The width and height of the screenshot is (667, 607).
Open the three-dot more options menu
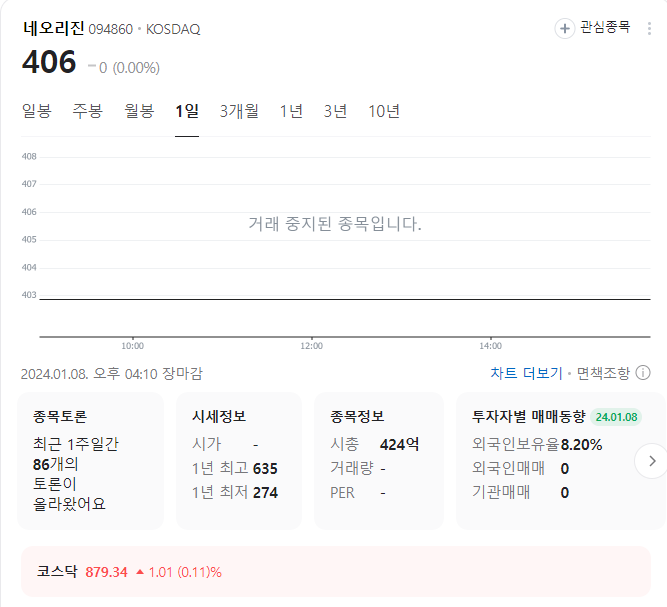click(x=649, y=28)
